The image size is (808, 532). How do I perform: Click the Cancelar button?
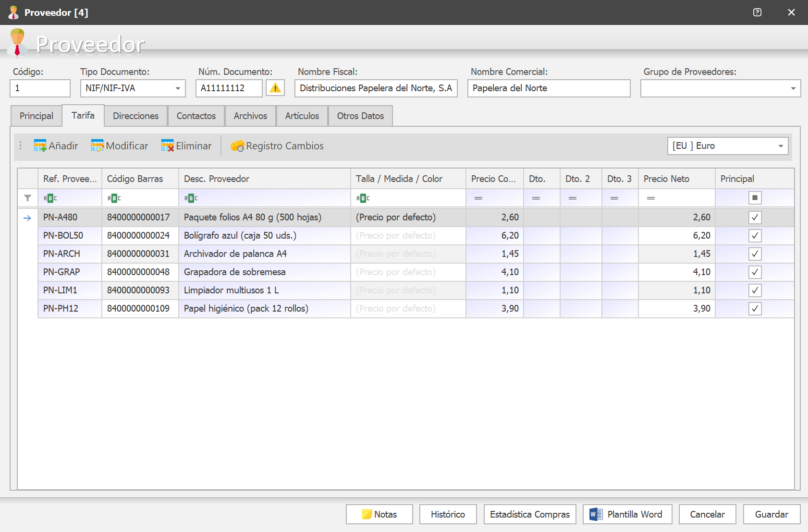coord(707,514)
